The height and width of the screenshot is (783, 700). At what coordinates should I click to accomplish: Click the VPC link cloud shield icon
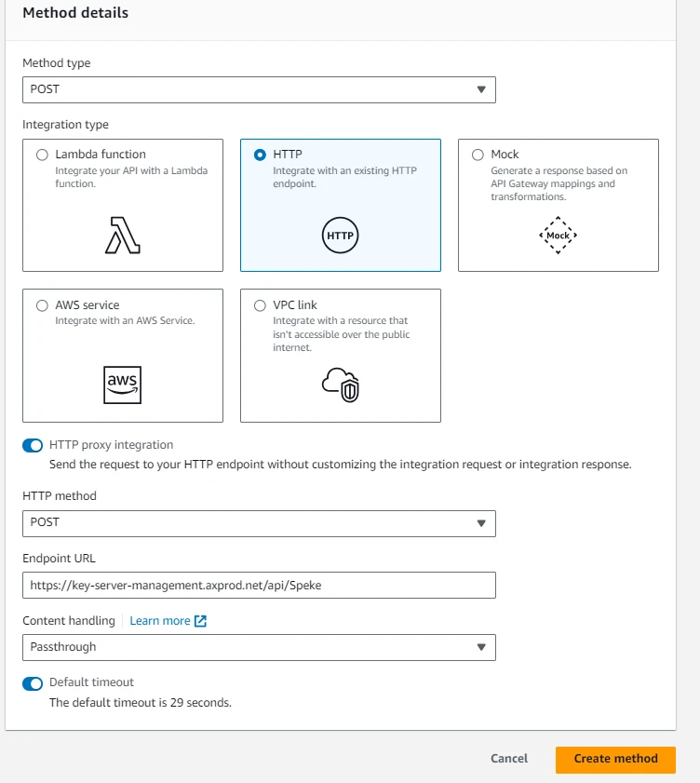[x=340, y=384]
